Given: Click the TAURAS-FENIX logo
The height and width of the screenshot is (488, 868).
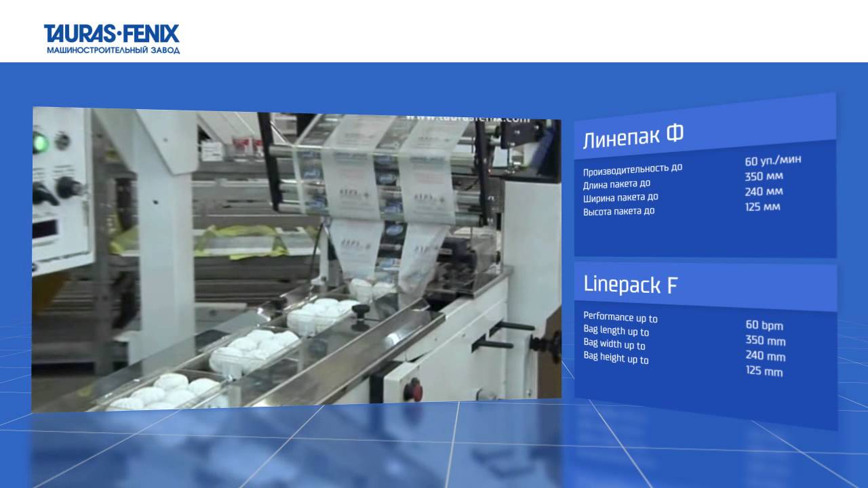Looking at the screenshot, I should (112, 39).
